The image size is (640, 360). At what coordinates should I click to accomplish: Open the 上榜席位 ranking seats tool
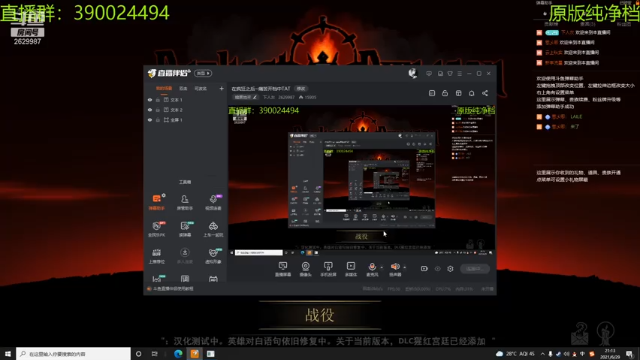(157, 256)
